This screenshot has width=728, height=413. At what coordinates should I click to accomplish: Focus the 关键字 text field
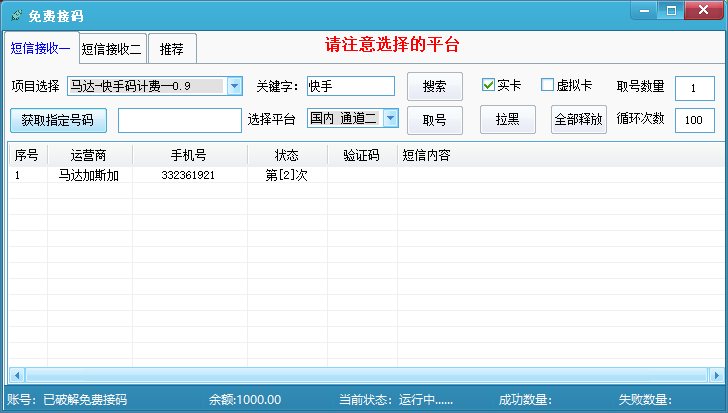coord(350,87)
